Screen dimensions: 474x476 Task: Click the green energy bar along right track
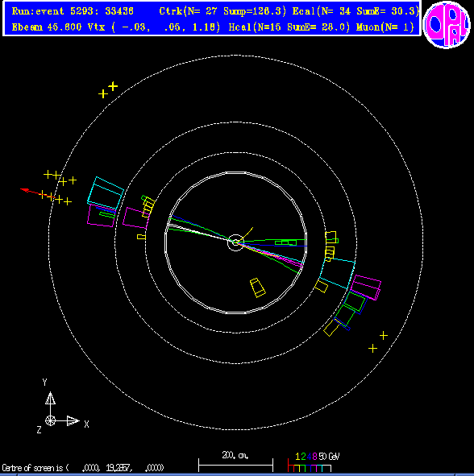tap(285, 242)
